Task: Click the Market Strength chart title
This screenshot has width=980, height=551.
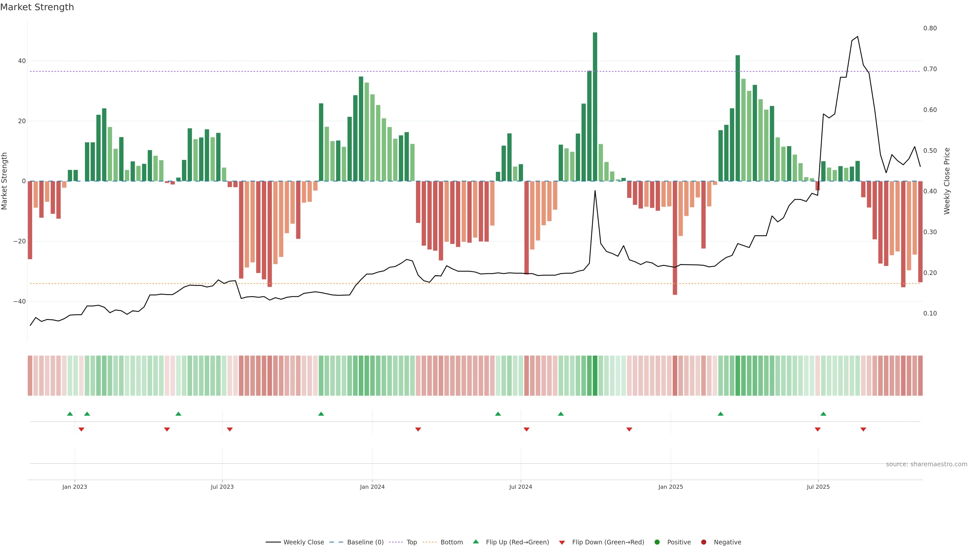Action: tap(37, 7)
